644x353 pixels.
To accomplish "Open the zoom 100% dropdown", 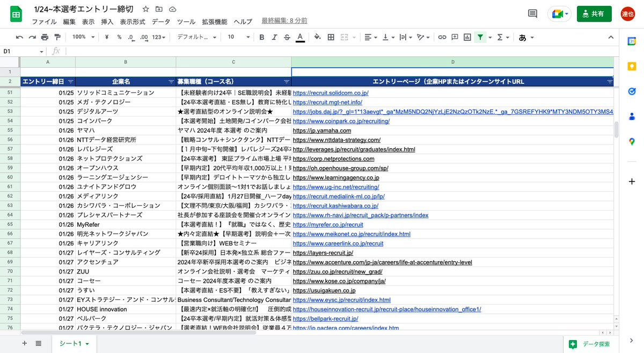I will (x=84, y=37).
